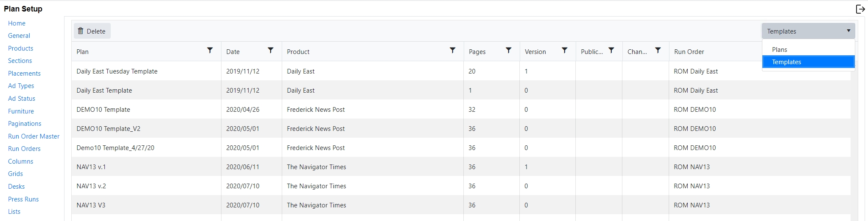Image resolution: width=868 pixels, height=221 pixels.
Task: Click the filter icon in Plan column
Action: 210,51
